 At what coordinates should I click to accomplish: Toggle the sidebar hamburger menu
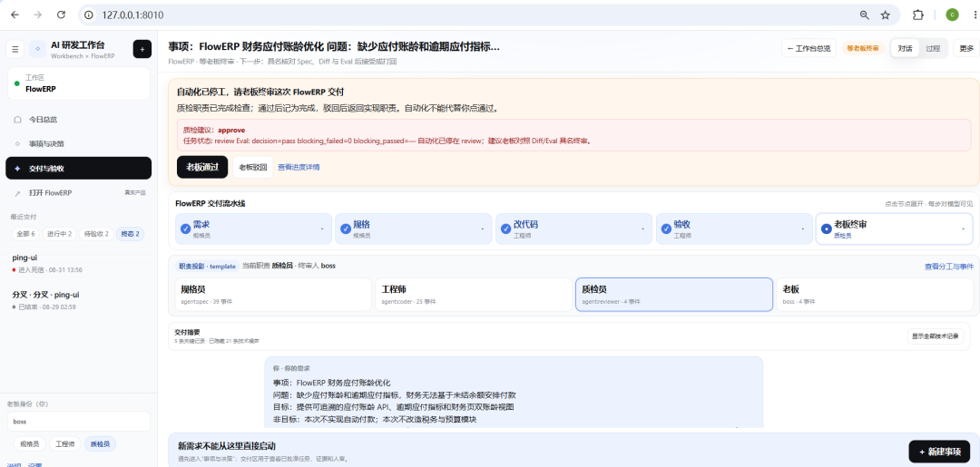pyautogui.click(x=15, y=49)
